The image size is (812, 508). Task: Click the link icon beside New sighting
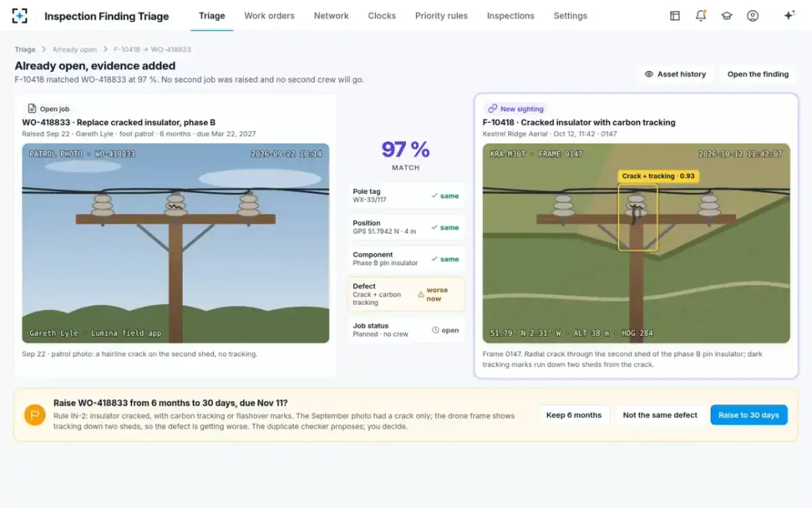(493, 108)
